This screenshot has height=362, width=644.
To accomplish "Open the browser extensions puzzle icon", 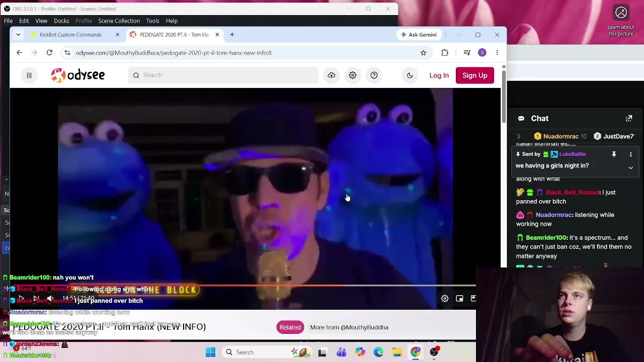I will point(445,53).
